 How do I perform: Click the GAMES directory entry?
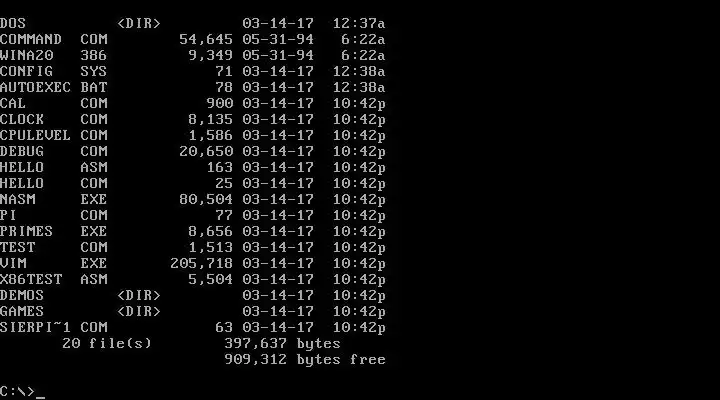click(x=192, y=312)
